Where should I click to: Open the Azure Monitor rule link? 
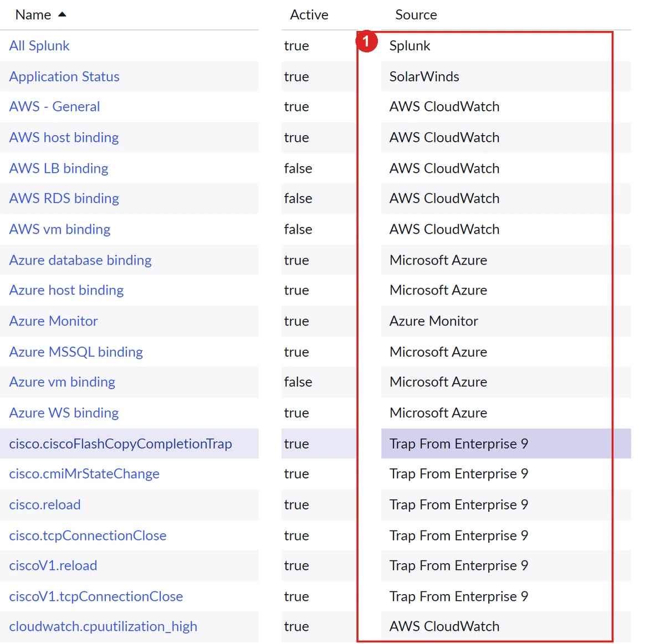(x=53, y=321)
